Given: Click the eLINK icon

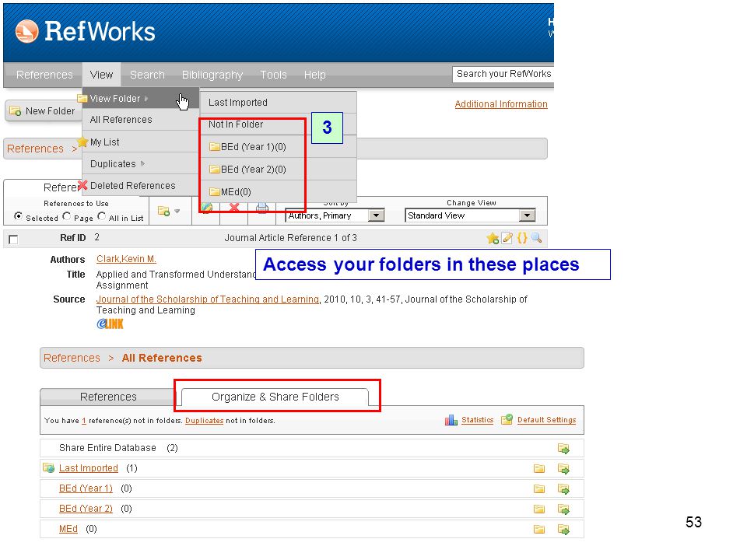Looking at the screenshot, I should click(110, 324).
